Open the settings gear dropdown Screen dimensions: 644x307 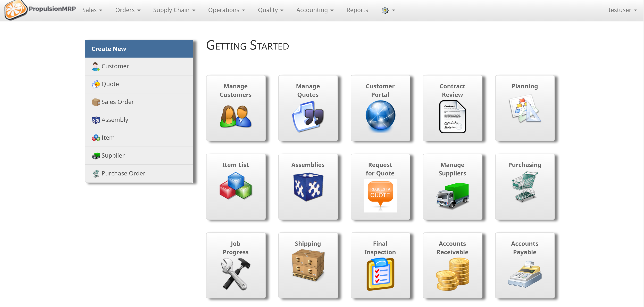pyautogui.click(x=388, y=10)
